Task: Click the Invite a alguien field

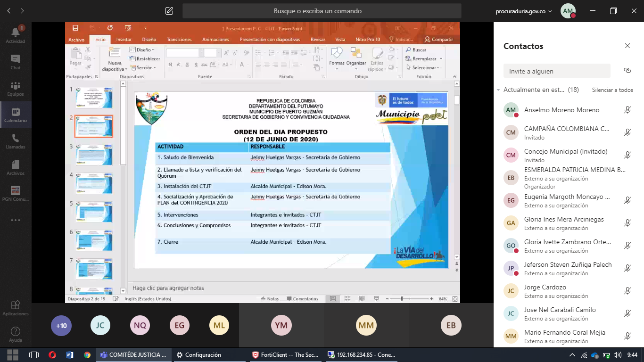Action: [556, 71]
